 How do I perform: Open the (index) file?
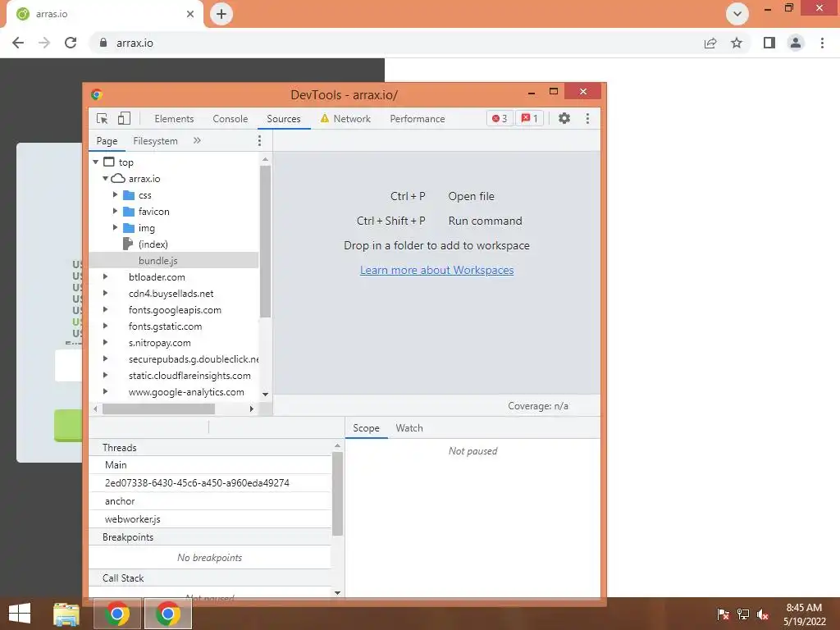tap(153, 244)
